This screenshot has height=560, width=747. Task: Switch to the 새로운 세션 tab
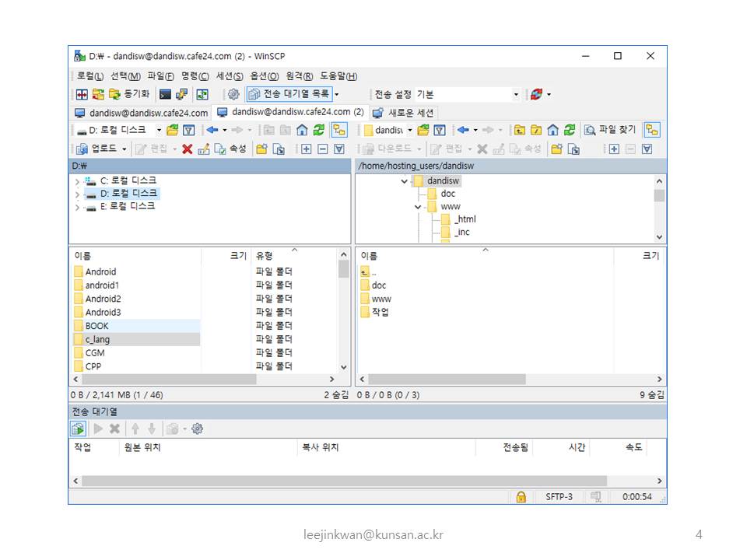[x=404, y=113]
